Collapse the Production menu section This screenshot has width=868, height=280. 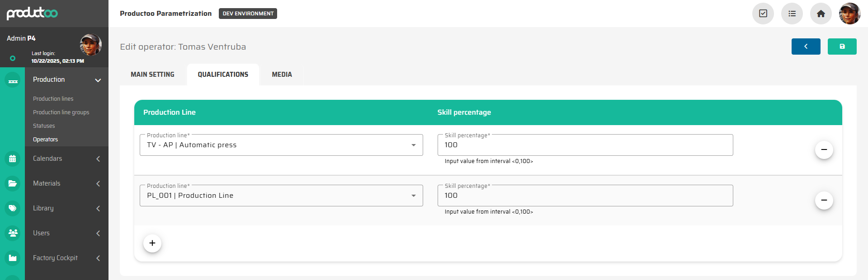coord(98,80)
